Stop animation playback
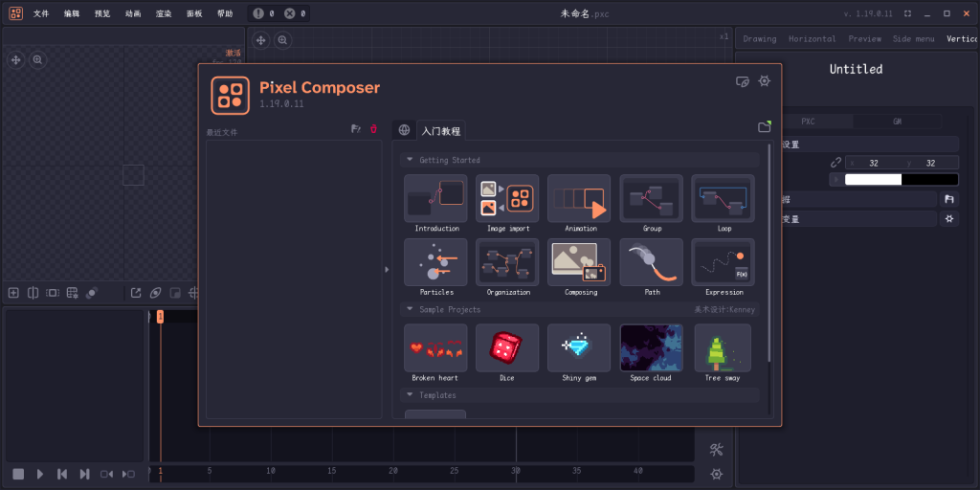This screenshot has height=490, width=980. tap(18, 475)
